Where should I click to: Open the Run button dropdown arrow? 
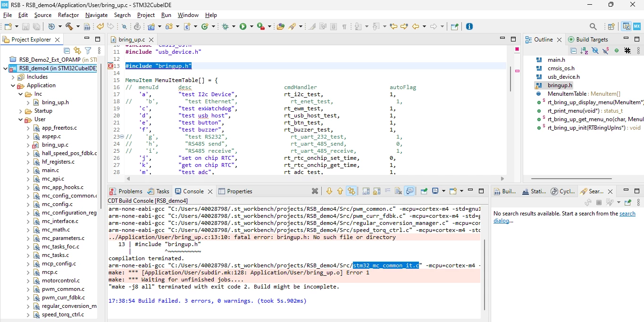(x=251, y=26)
